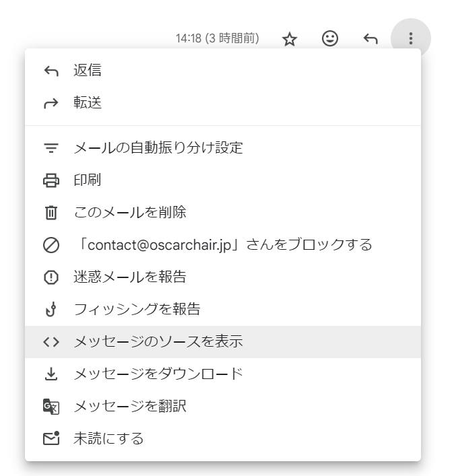Click the 14:18 timestamp text
Viewport: 452px width, 476px height.
coord(217,39)
